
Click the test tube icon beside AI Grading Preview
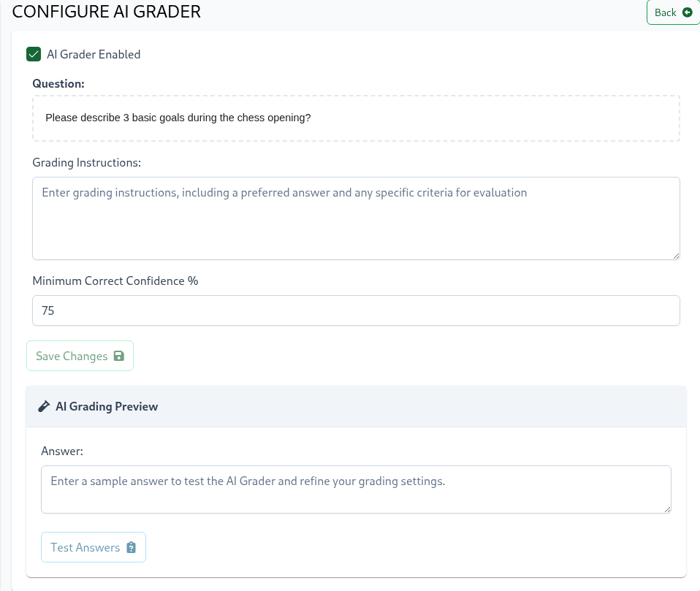pos(44,406)
